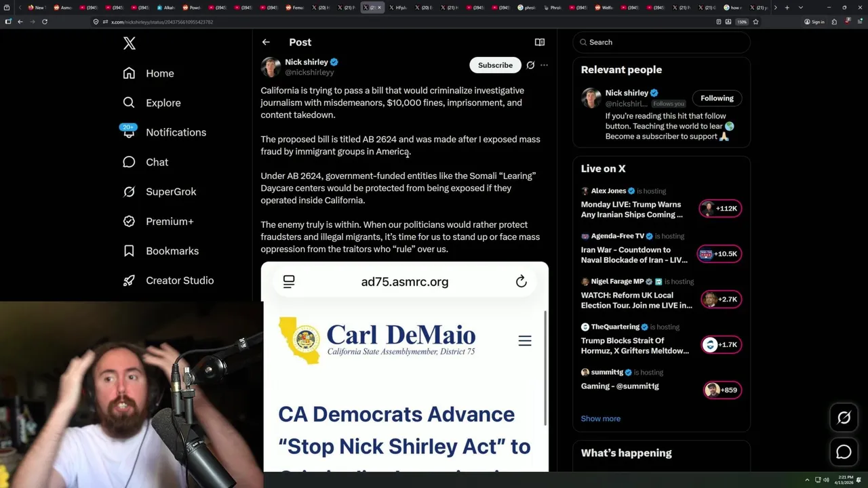The image size is (868, 488).
Task: Click the Notifications bell icon
Action: tap(129, 133)
